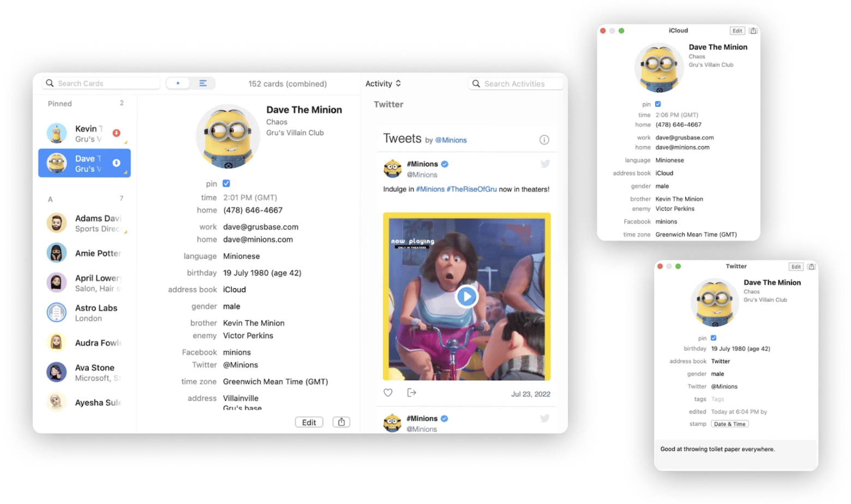The image size is (851, 504).
Task: Click the tweet share arrow icon
Action: [x=412, y=393]
